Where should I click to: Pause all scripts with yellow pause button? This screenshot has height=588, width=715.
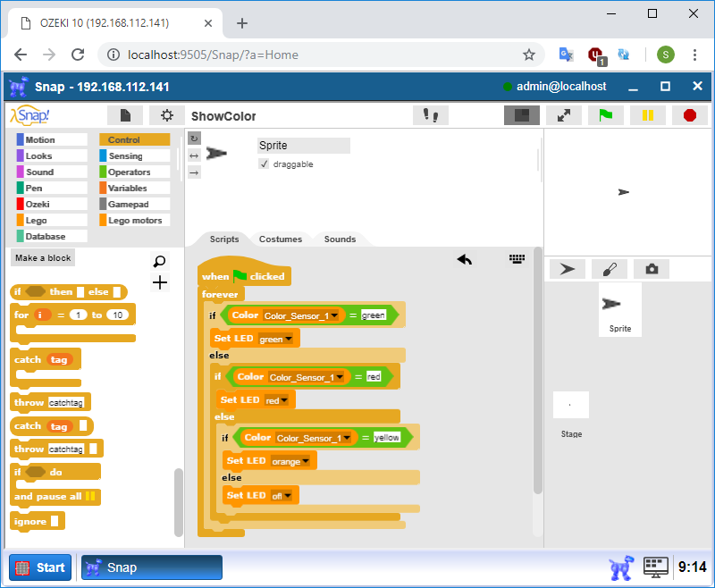pos(647,115)
